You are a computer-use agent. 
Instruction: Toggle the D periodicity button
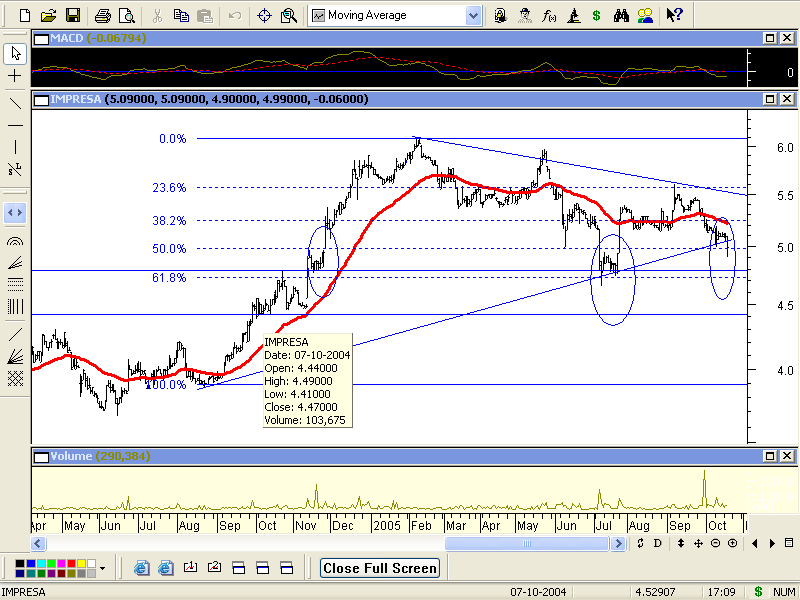pos(657,543)
